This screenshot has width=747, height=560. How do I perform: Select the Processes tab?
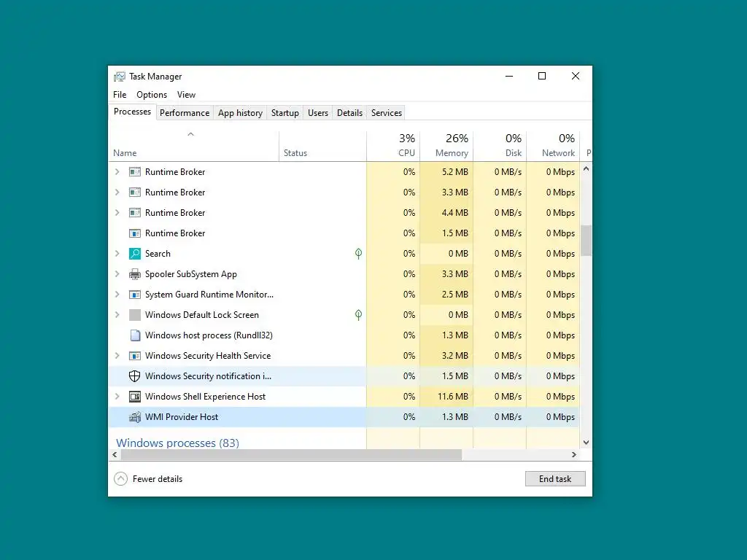tap(133, 112)
